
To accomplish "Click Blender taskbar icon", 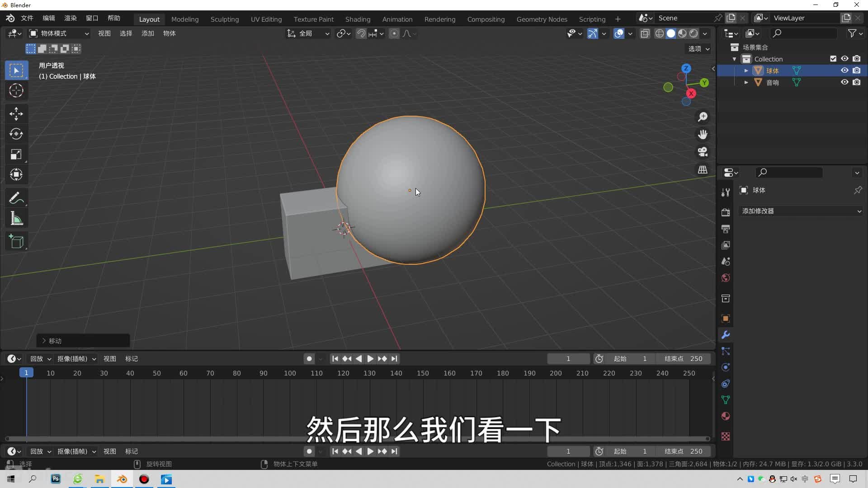I will (122, 480).
